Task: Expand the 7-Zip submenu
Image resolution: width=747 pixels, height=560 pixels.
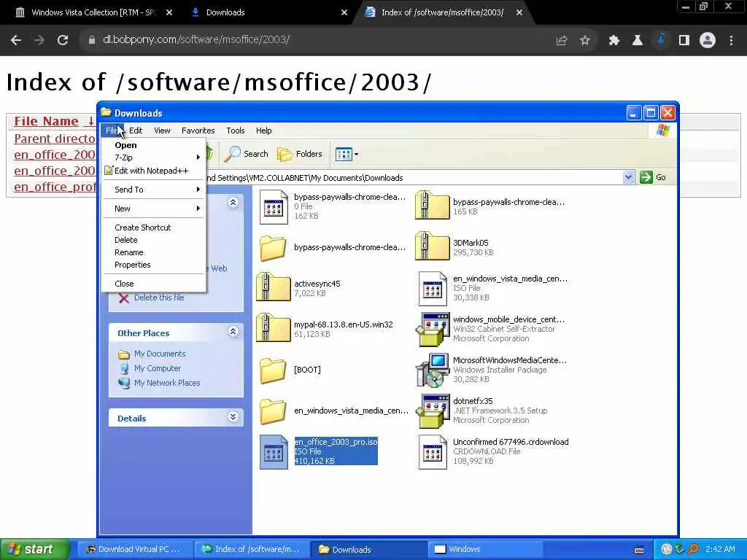Action: [x=153, y=157]
